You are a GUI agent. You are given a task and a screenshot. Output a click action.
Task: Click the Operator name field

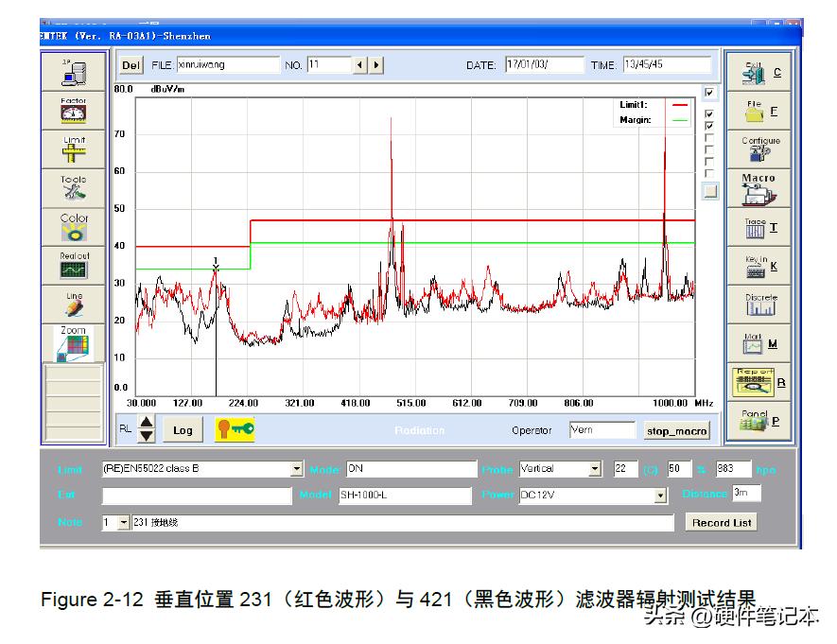tap(602, 430)
